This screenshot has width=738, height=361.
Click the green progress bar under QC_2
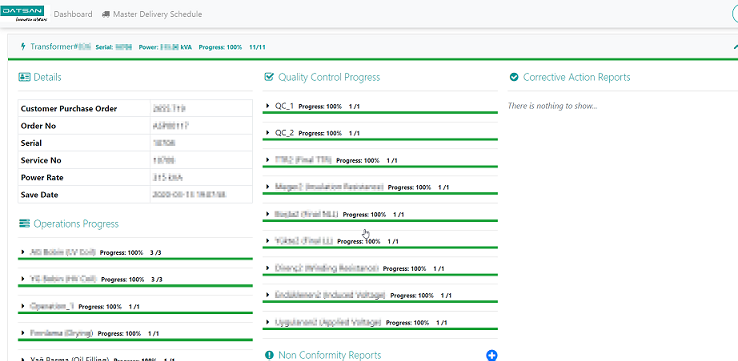tap(380, 139)
